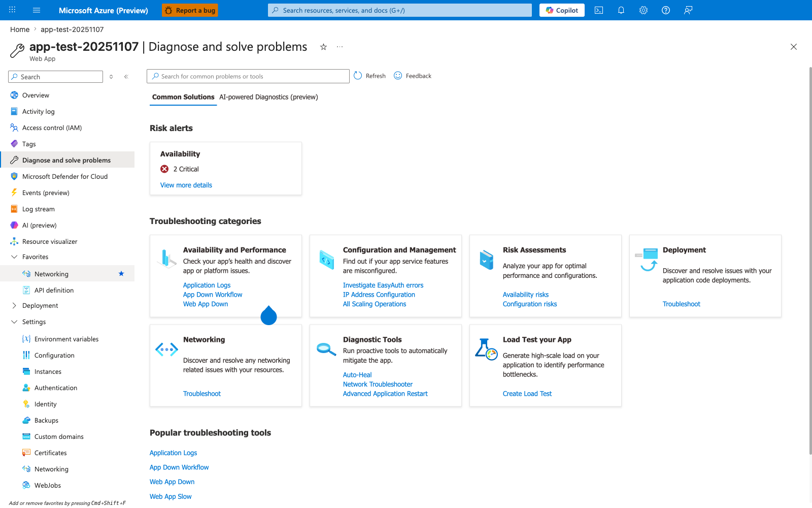The height and width of the screenshot is (508, 812).
Task: Open the Deployment card Troubleshoot link
Action: coord(682,304)
